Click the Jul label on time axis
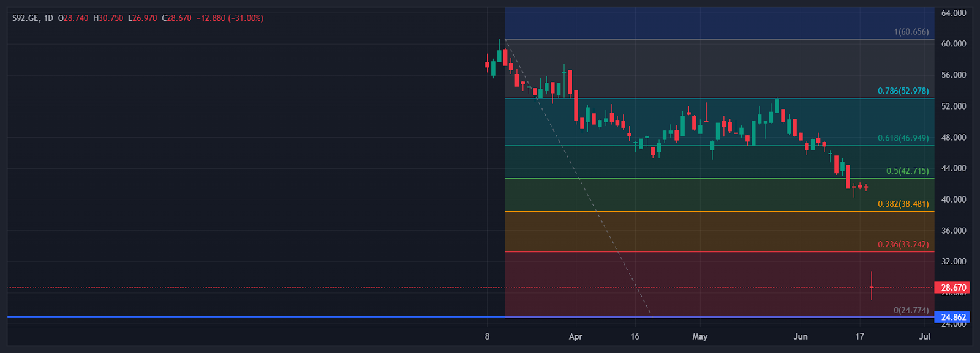The width and height of the screenshot is (980, 353). 924,336
